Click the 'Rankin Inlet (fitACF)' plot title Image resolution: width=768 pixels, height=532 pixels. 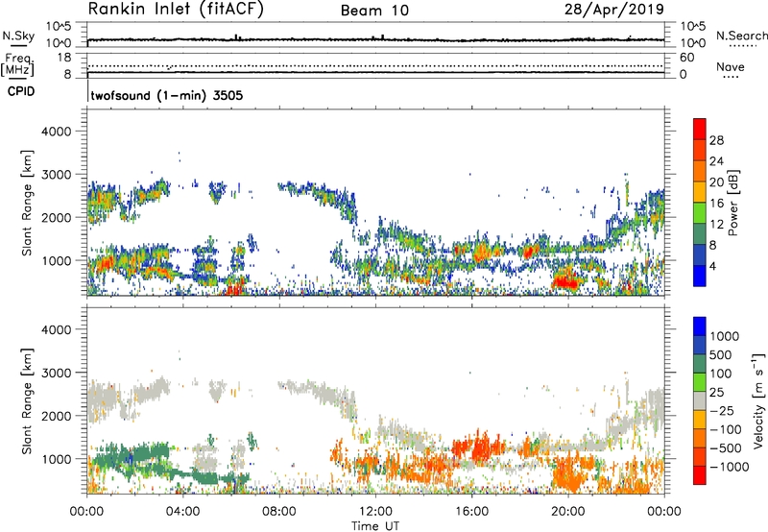click(x=176, y=10)
